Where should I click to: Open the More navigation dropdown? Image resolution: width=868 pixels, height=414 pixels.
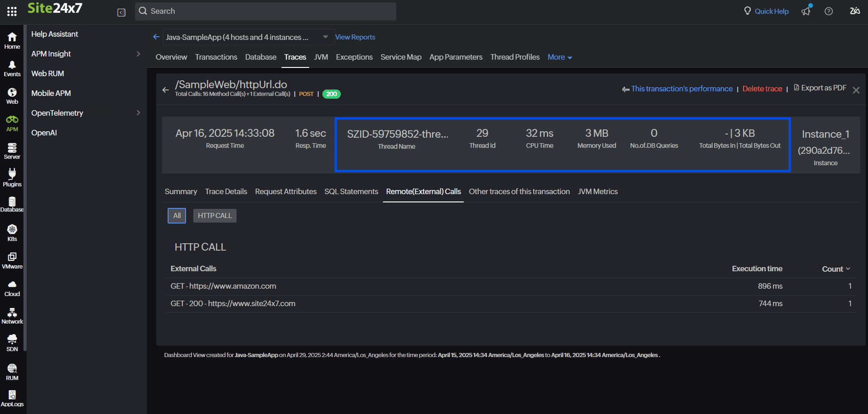(559, 57)
